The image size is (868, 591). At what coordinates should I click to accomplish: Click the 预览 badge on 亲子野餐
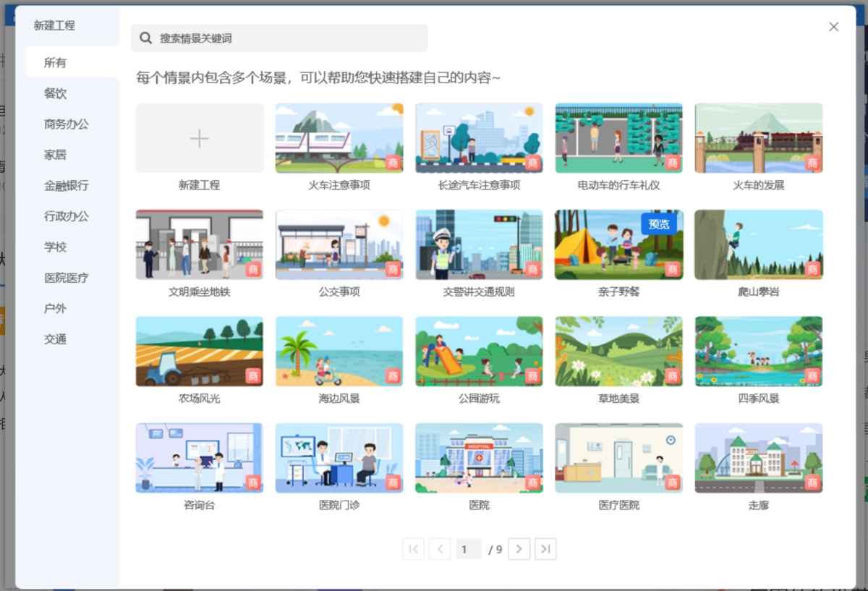(x=659, y=224)
